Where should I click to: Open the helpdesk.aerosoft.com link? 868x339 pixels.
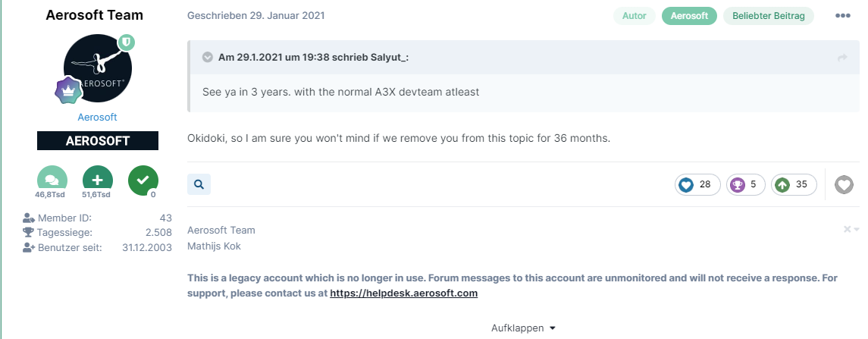(403, 293)
